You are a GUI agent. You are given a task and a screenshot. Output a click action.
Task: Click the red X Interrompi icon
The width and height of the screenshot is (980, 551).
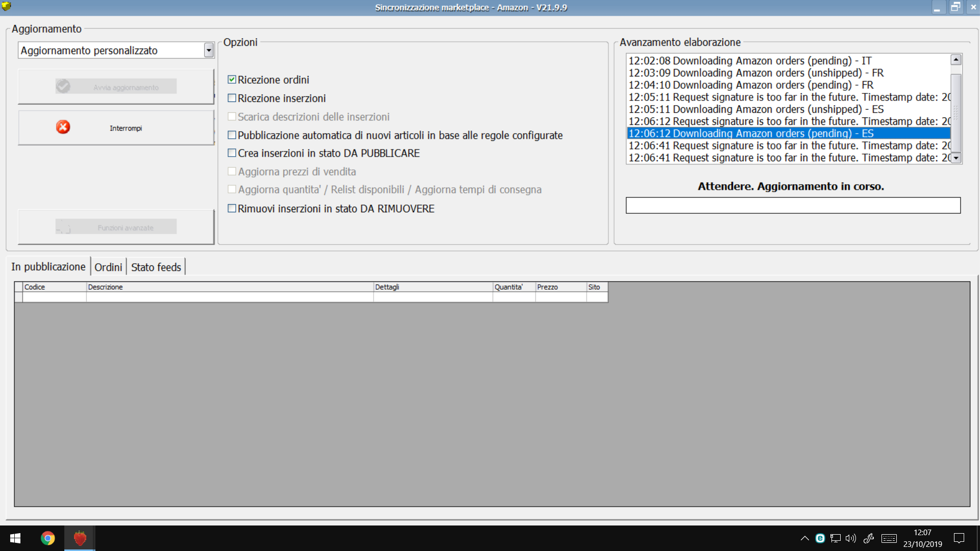[63, 127]
